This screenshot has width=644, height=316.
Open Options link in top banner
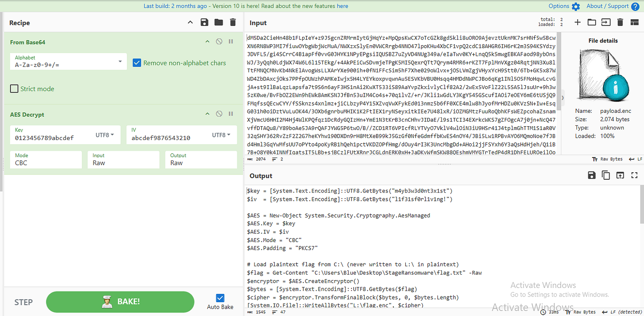559,6
